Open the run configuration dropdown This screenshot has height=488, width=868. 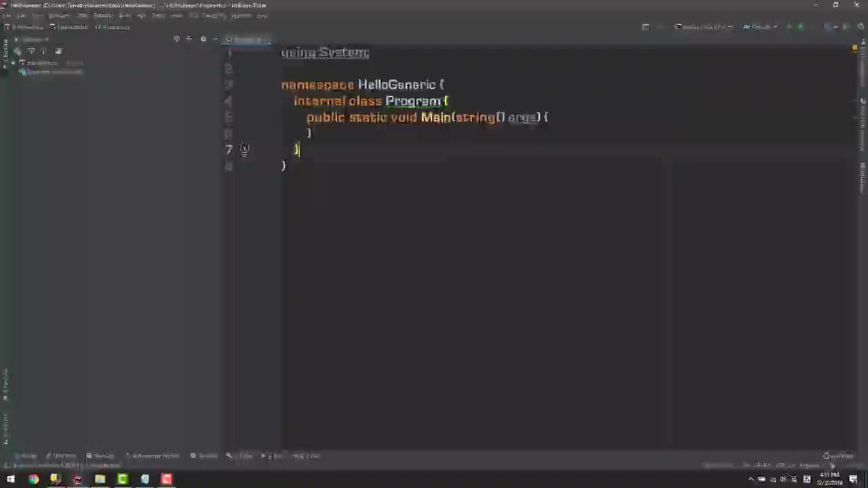760,27
